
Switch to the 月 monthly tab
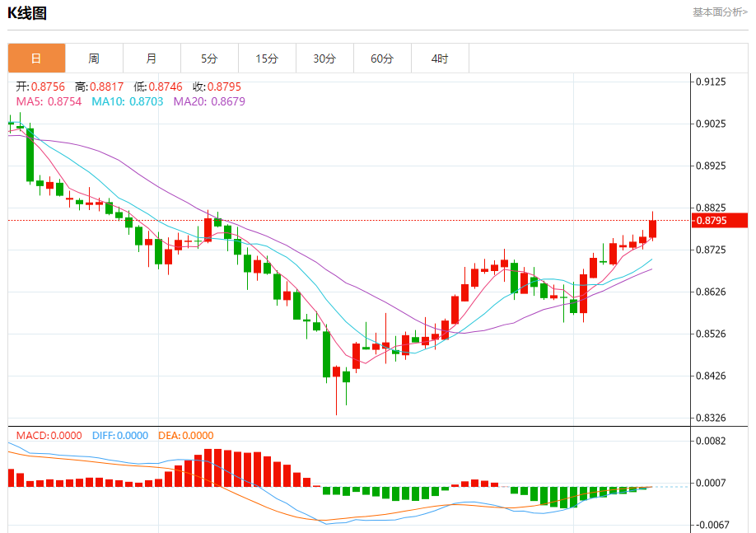pos(152,58)
